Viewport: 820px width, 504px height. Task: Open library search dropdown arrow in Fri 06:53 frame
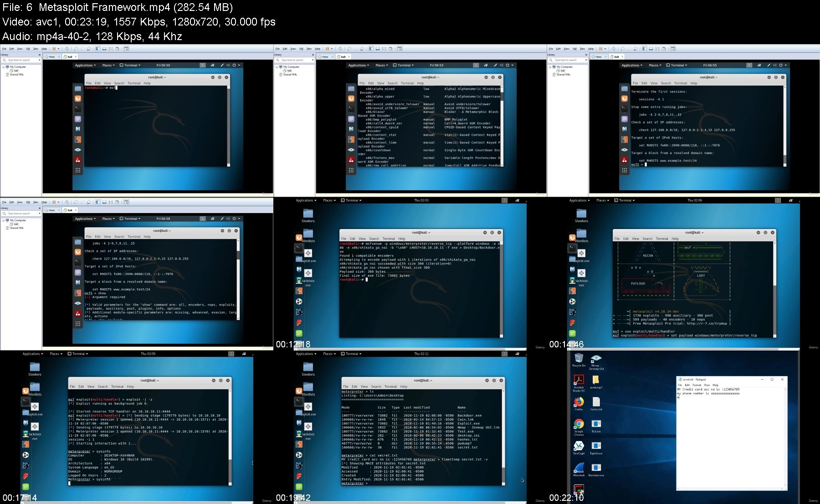tap(313, 60)
